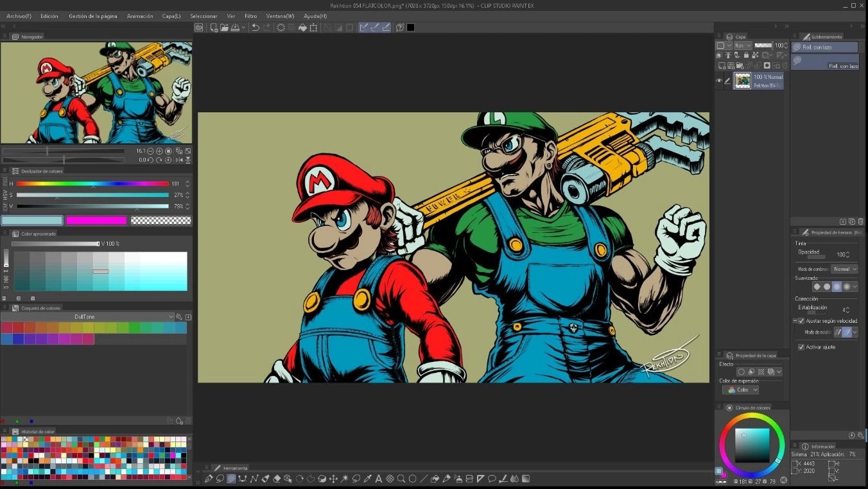The image size is (868, 489).
Task: Choose the strongest Suavizado anti-aliasing option
Action: click(x=847, y=287)
